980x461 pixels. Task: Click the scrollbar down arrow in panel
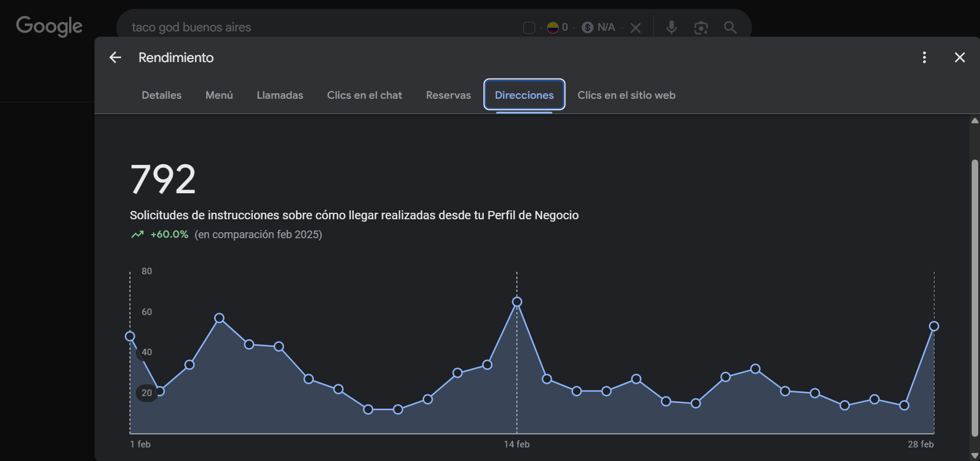coord(975,456)
